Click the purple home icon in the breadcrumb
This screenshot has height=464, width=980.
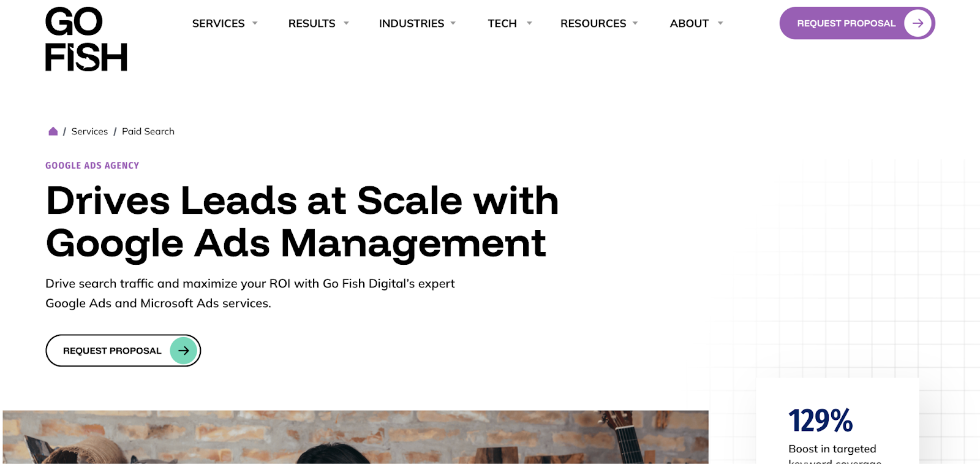53,131
